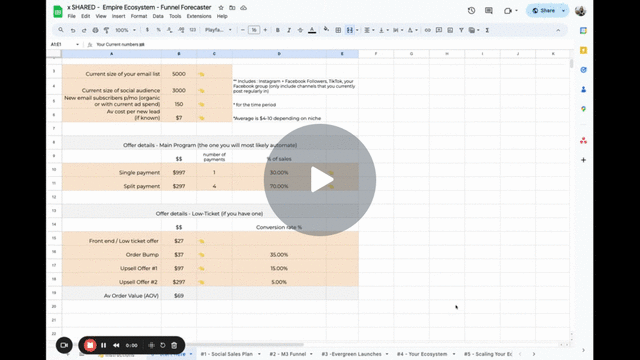This screenshot has width=640, height=360.
Task: Switch to the #4 - Your Ecosystem tab
Action: (422, 354)
